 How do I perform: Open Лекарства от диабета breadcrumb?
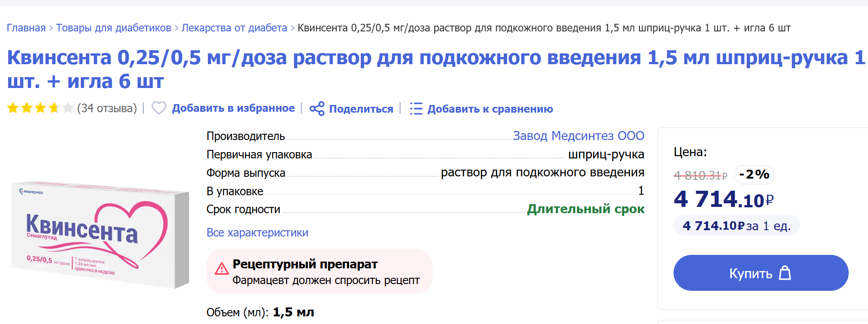pyautogui.click(x=234, y=28)
